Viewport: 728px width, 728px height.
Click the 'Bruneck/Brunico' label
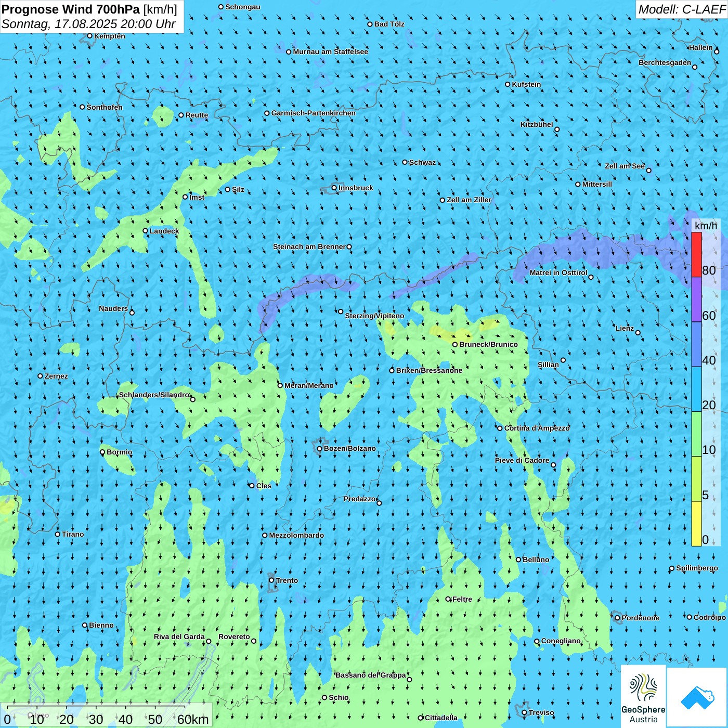tap(488, 344)
